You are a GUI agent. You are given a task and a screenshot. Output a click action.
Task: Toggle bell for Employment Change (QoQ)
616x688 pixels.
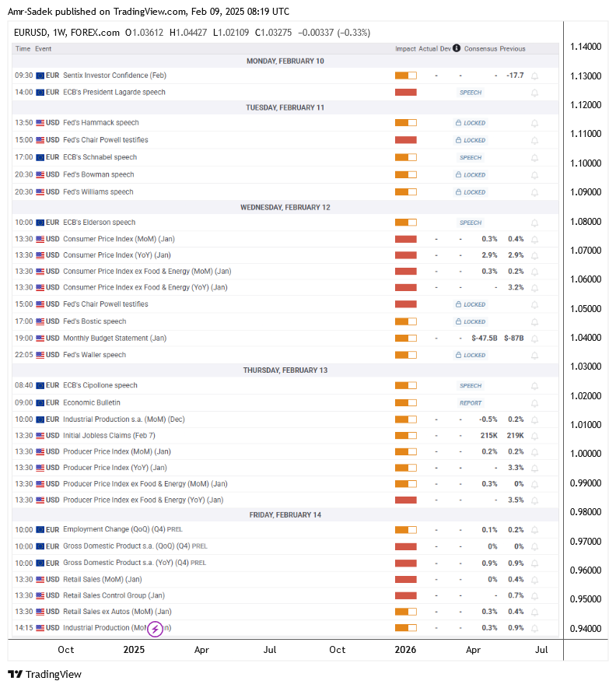534,530
